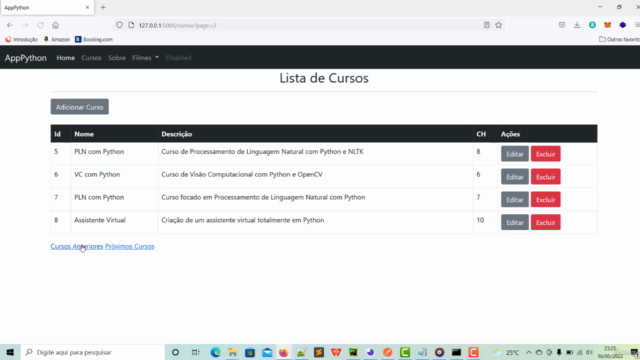Screen dimensions: 640x360
Task: Open reader view in address bar
Action: point(487,25)
